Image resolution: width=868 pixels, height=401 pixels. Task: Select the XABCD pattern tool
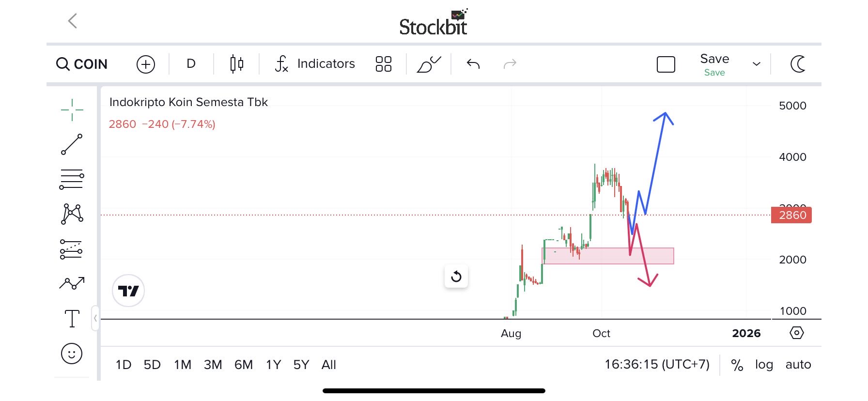(72, 214)
